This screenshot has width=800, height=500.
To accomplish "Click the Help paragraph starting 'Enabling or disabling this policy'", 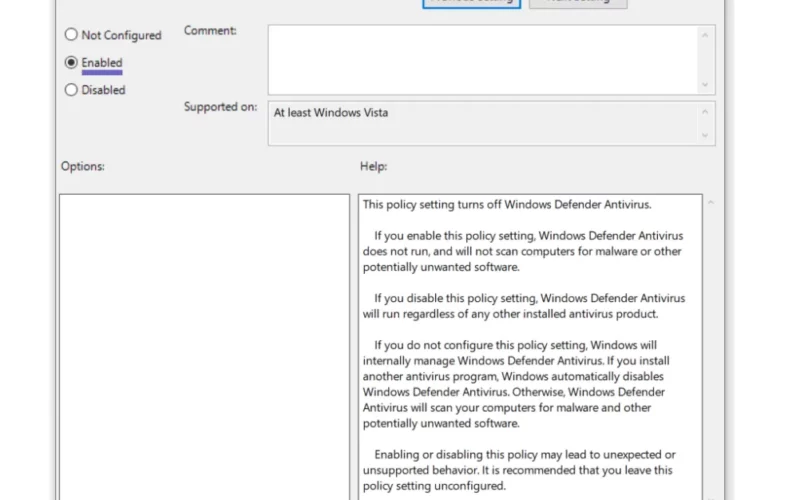I will pos(519,470).
